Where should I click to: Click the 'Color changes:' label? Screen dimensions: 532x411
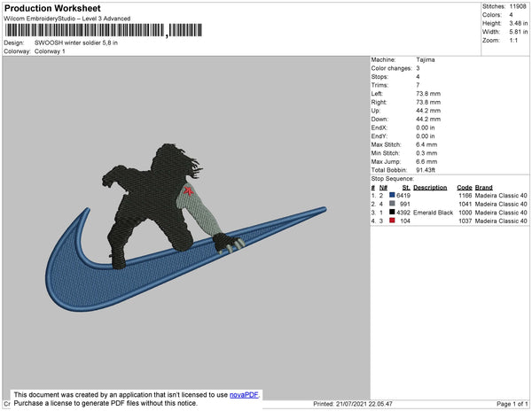click(391, 68)
